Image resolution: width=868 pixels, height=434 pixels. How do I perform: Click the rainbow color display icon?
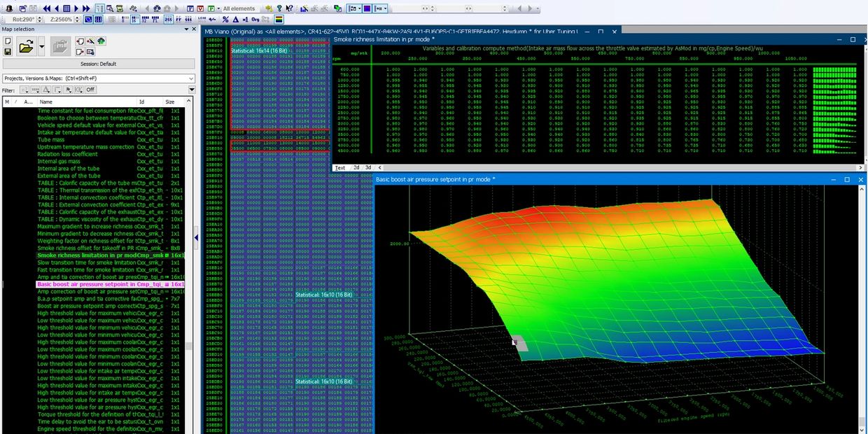coord(279,19)
